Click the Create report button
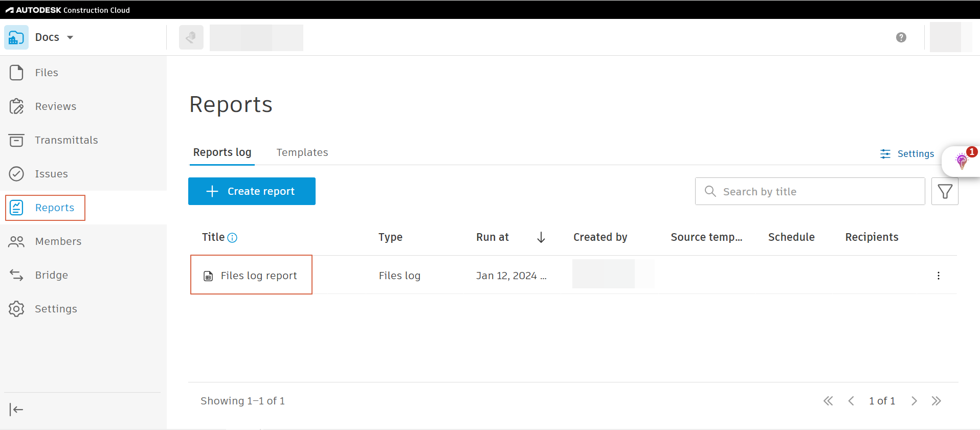The image size is (980, 430). pyautogui.click(x=252, y=191)
